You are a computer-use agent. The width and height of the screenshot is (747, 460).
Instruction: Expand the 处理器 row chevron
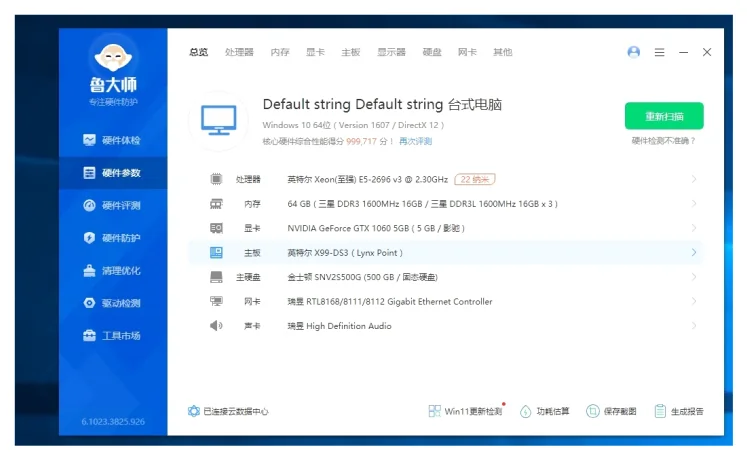click(x=694, y=179)
